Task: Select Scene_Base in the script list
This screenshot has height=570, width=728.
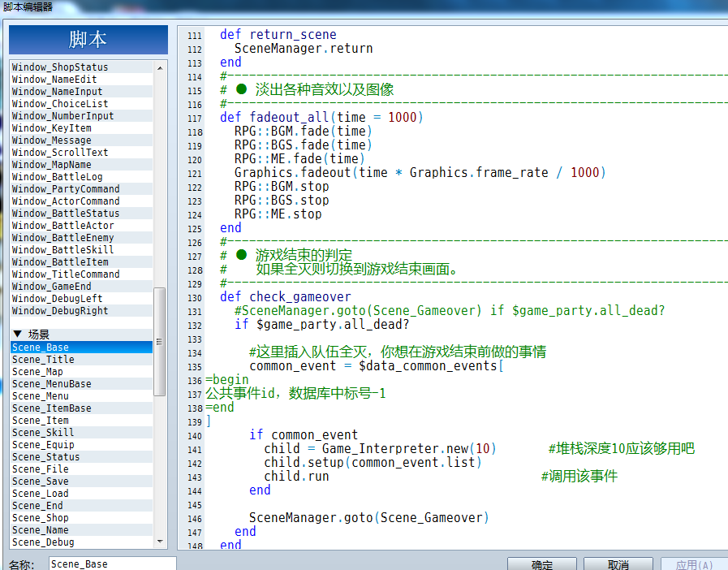Action: (x=81, y=347)
